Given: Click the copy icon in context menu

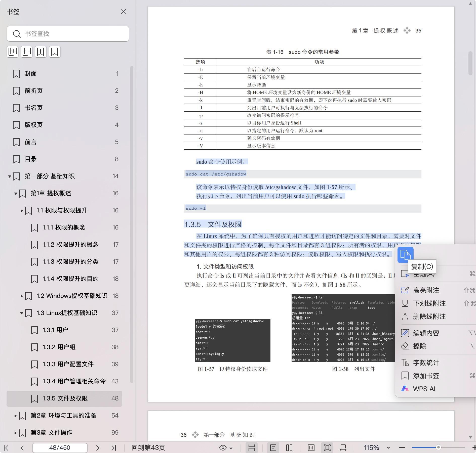Looking at the screenshot, I should 405,255.
